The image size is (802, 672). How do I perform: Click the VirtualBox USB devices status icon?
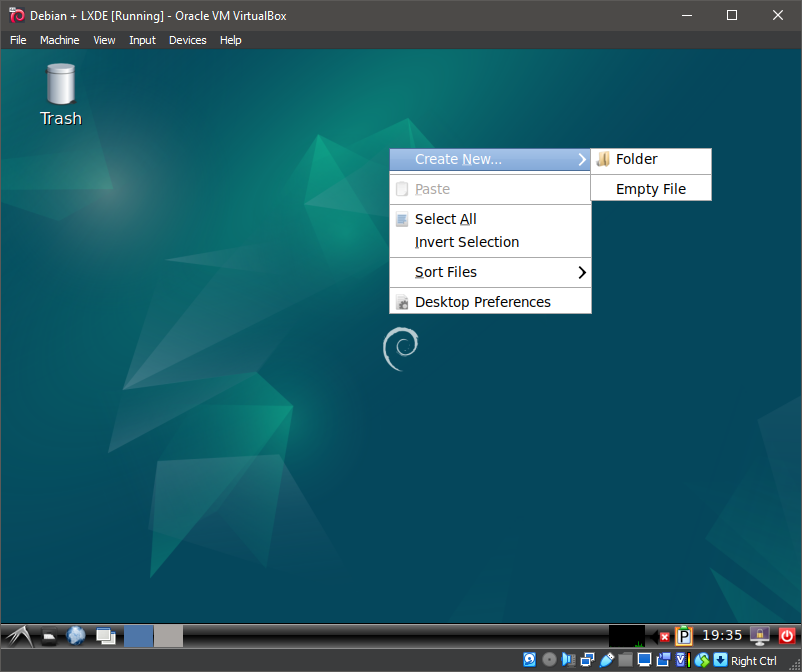(606, 660)
